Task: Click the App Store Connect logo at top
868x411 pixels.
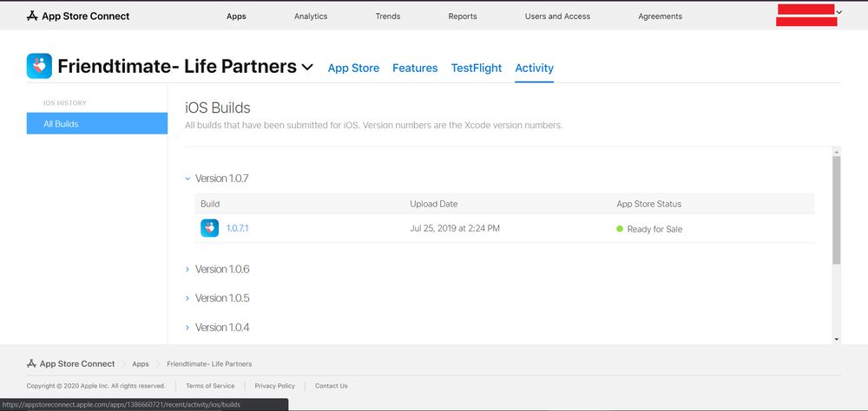Action: tap(78, 16)
